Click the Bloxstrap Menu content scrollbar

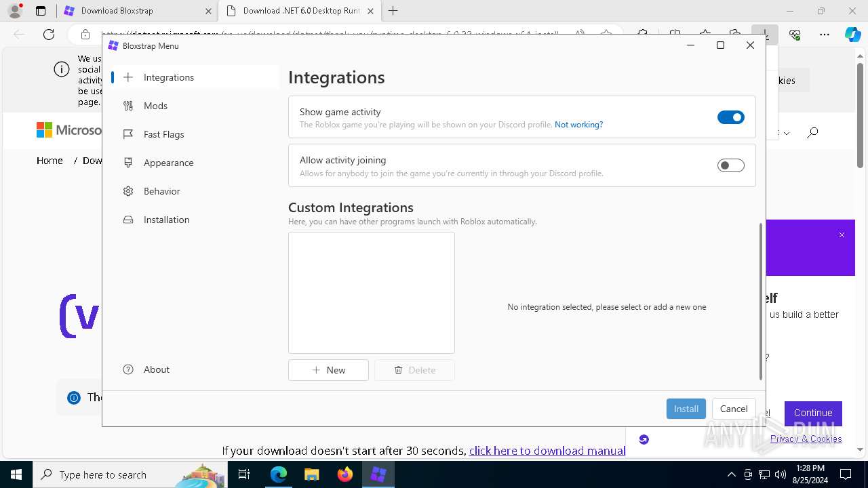point(761,302)
